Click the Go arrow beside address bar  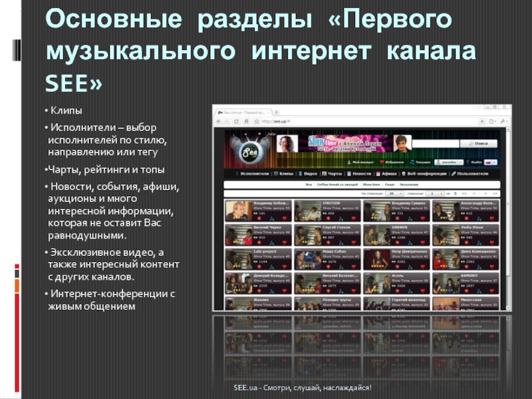point(482,122)
